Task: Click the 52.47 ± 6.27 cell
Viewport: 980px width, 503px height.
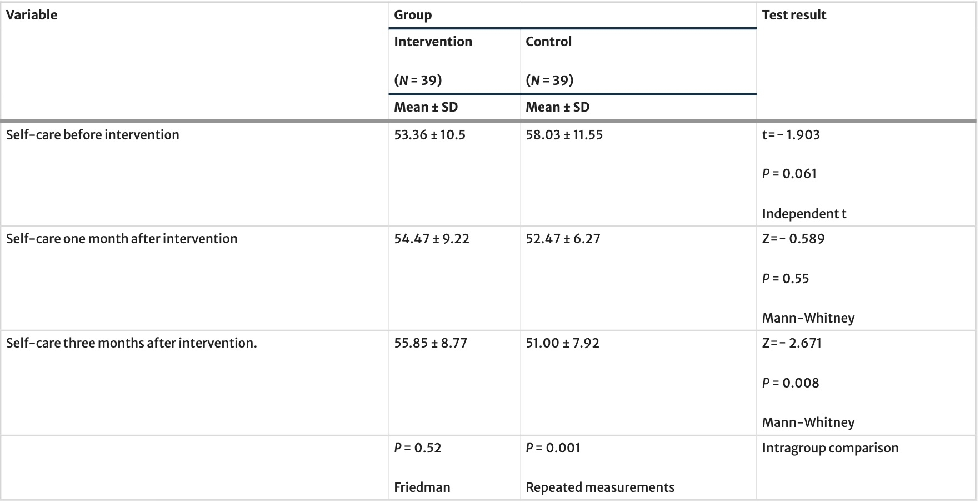Action: click(x=563, y=239)
